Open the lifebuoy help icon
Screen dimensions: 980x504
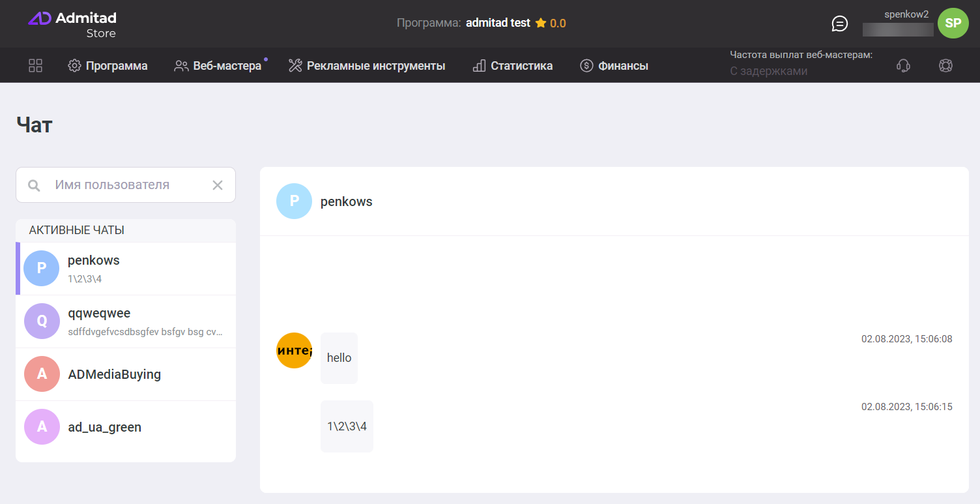[x=945, y=65]
